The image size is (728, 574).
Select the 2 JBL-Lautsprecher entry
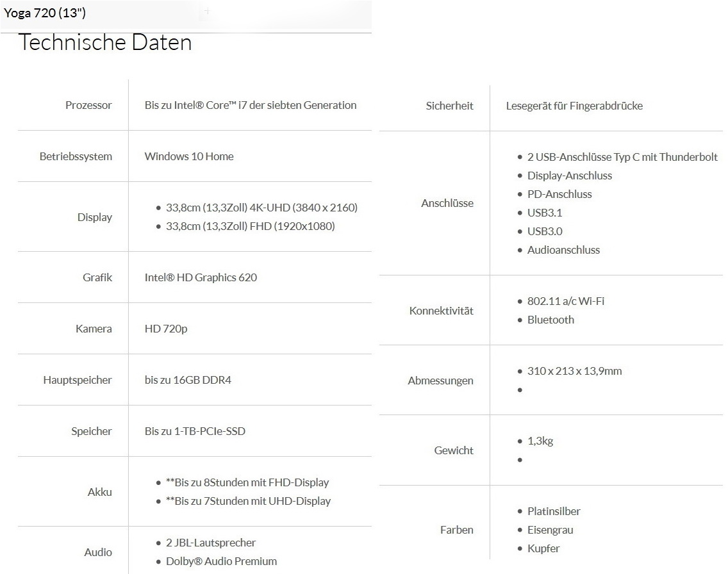tap(211, 543)
